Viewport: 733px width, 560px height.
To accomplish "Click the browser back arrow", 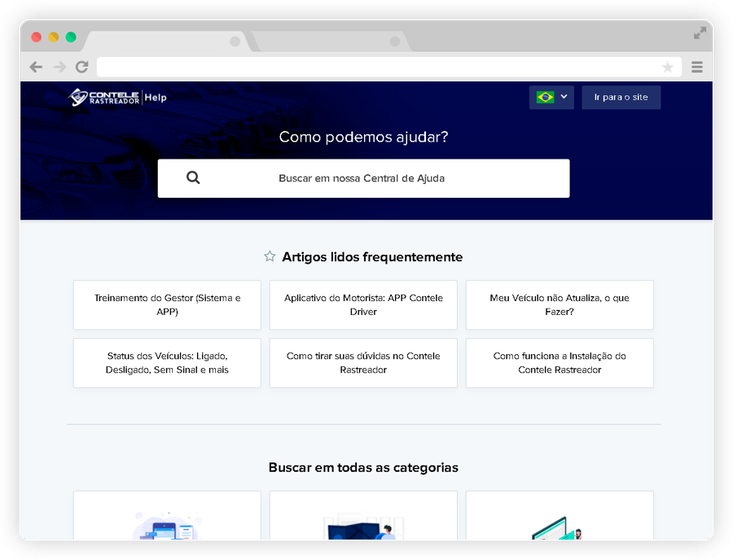I will click(x=36, y=68).
